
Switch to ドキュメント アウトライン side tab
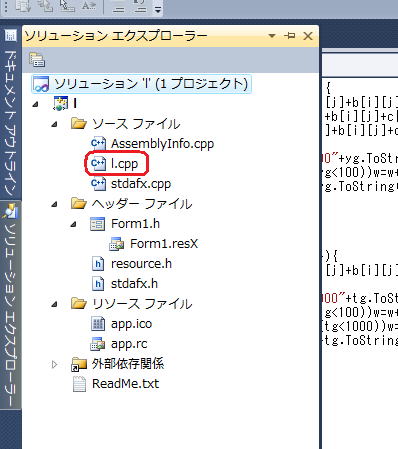[10, 113]
